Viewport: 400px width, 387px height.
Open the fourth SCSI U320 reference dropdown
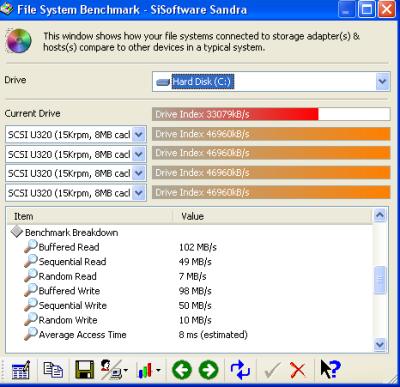139,193
